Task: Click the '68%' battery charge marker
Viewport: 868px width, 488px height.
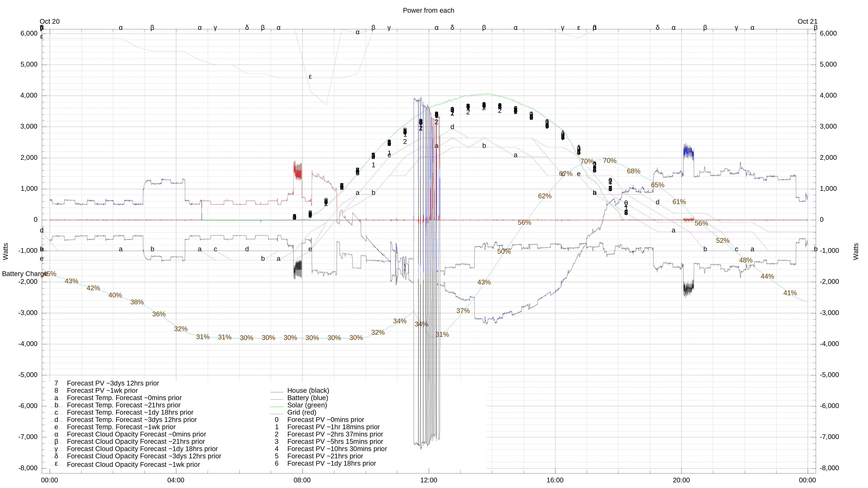Action: tap(634, 171)
